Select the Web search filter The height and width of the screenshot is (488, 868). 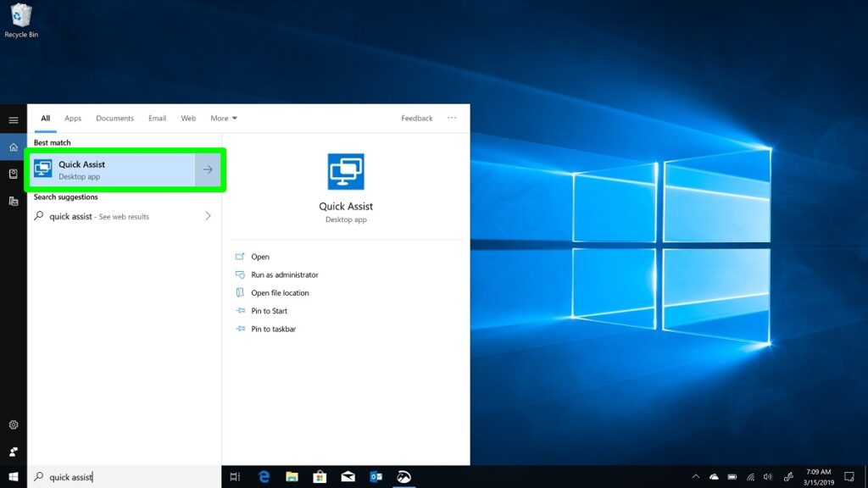point(188,119)
